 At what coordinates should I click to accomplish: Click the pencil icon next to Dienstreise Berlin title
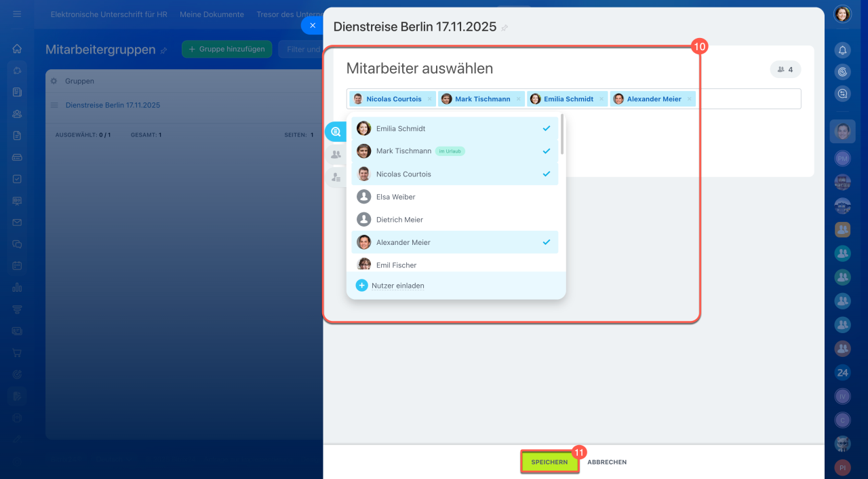point(505,28)
